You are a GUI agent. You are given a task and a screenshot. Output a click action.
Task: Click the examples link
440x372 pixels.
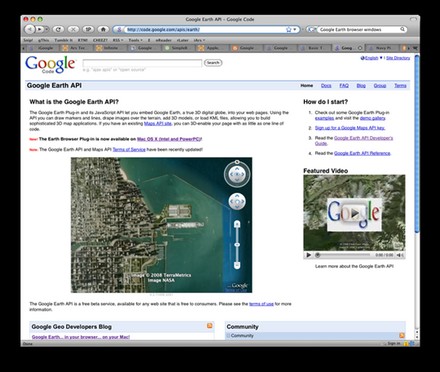324,118
